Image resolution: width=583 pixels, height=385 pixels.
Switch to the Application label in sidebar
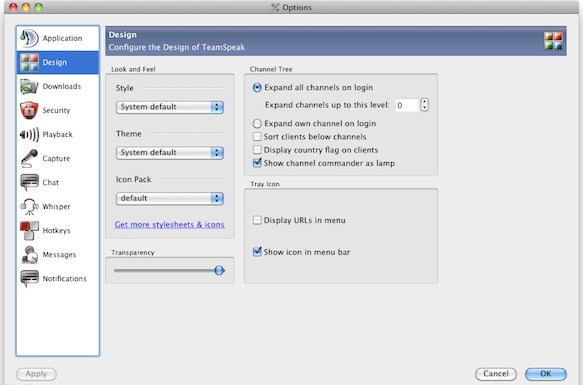[x=62, y=38]
